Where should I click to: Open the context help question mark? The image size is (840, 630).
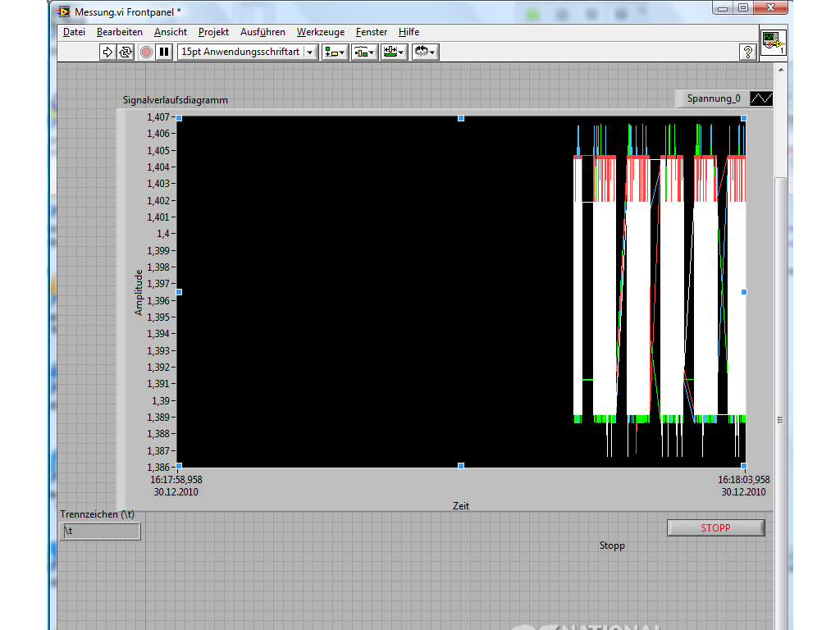[747, 52]
